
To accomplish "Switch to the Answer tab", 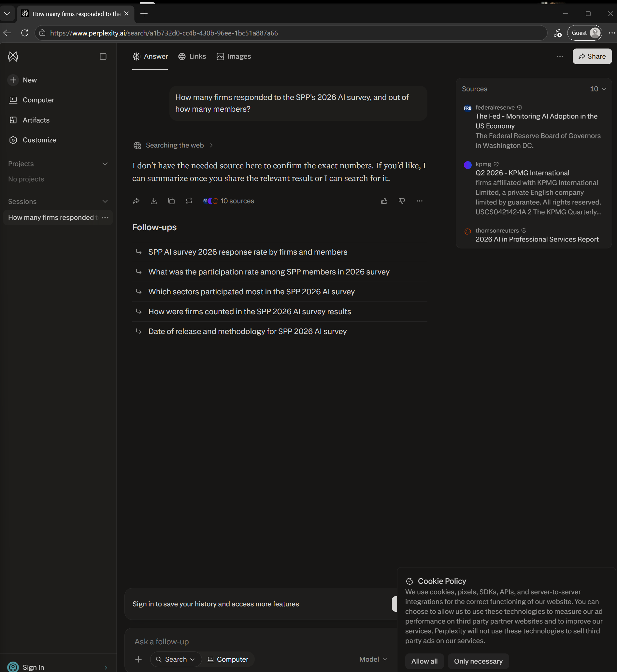I will (x=150, y=56).
